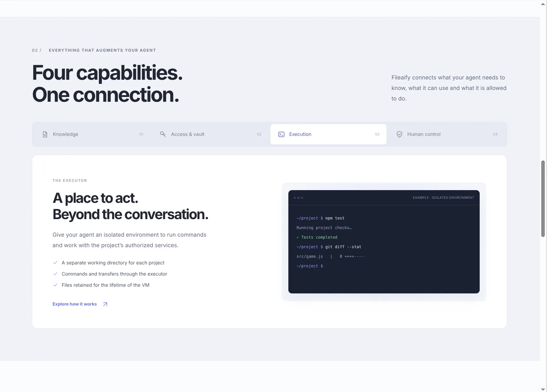The width and height of the screenshot is (547, 392).
Task: Click the Execution terminal icon
Action: (x=281, y=134)
